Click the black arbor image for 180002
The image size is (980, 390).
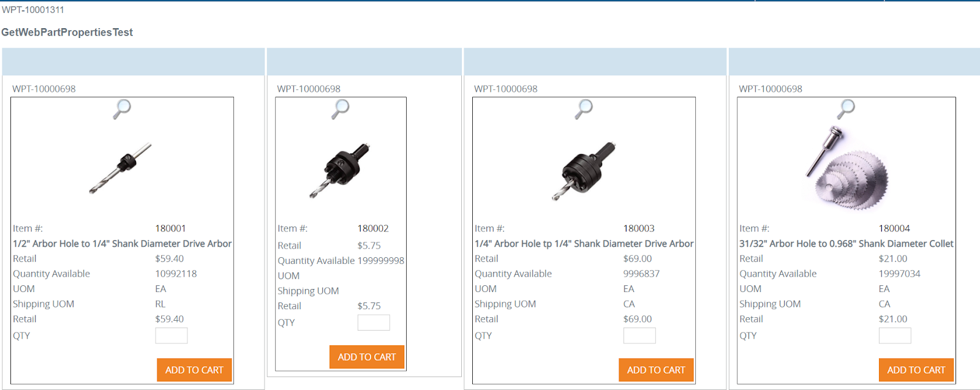[x=340, y=170]
